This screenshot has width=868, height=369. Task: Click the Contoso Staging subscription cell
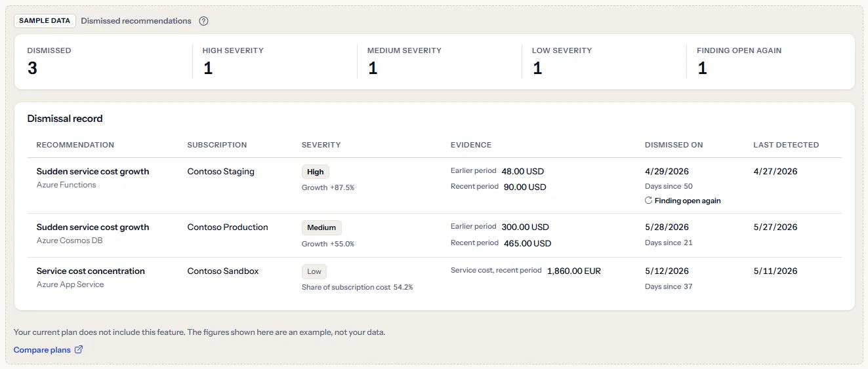pos(220,172)
